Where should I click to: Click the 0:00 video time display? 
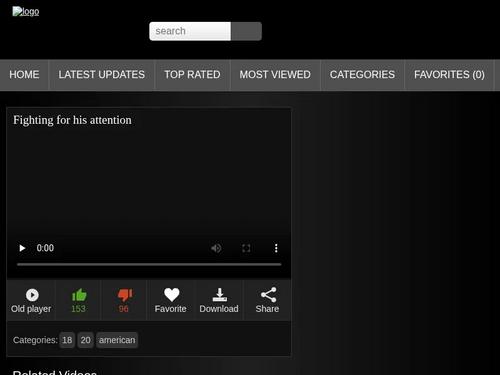(45, 248)
